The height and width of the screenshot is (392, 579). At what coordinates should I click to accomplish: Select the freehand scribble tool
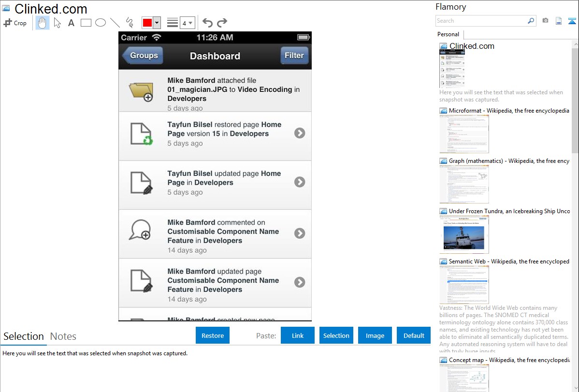[x=130, y=23]
